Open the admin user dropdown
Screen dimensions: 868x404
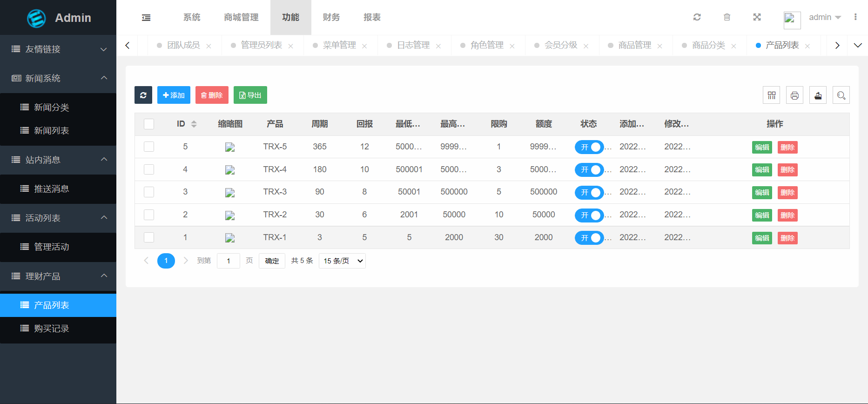click(x=825, y=17)
